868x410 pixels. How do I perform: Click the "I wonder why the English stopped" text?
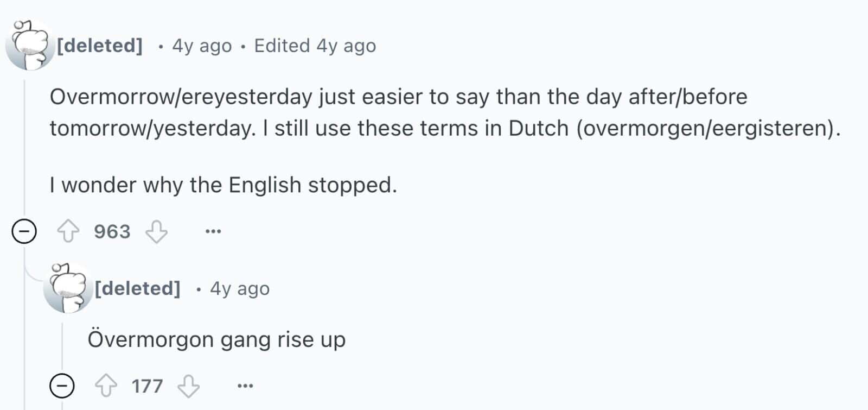(x=224, y=185)
